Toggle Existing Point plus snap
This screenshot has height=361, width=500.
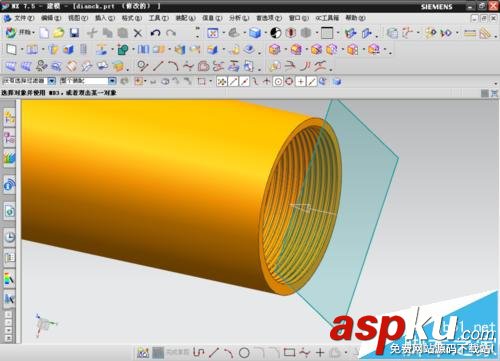tap(301, 81)
